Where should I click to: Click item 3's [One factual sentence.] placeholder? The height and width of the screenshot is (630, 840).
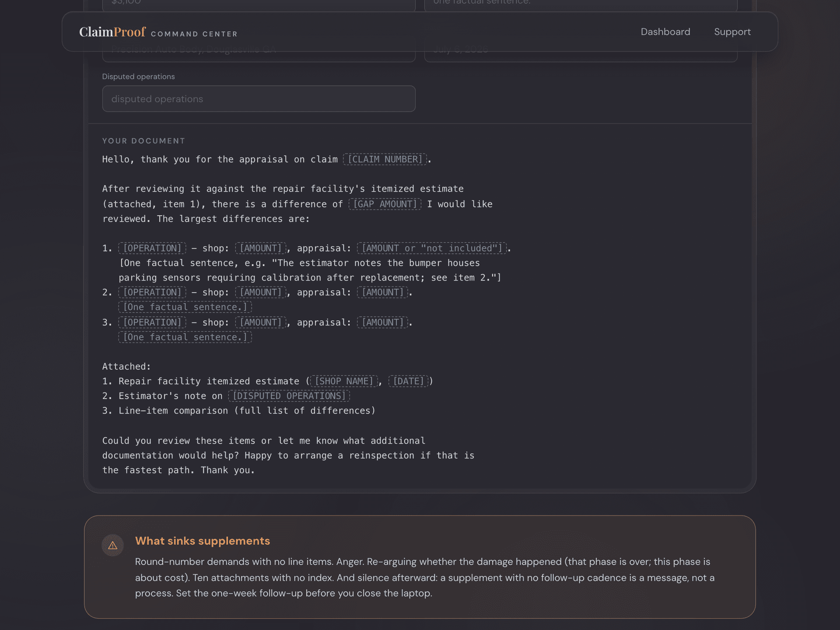point(185,338)
